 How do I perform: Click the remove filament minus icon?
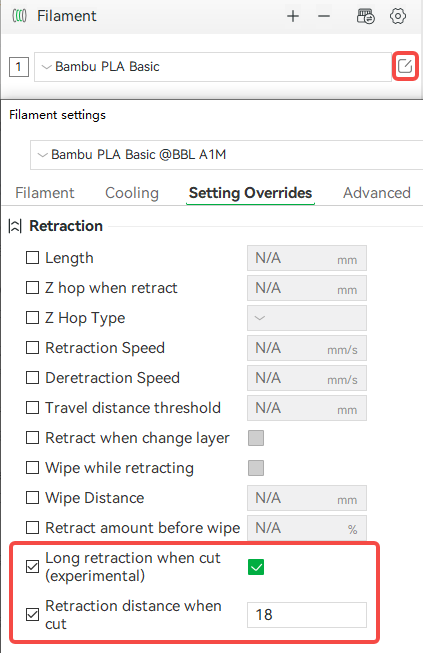click(x=323, y=16)
